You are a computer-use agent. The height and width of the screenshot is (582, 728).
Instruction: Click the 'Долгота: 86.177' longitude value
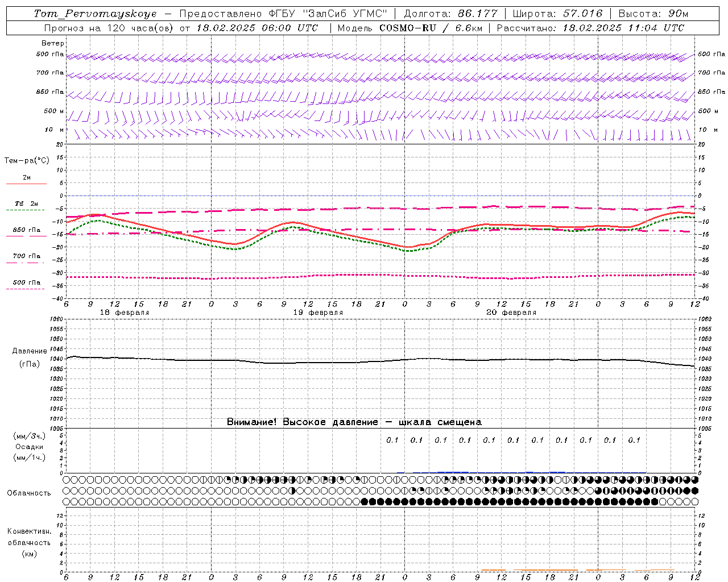click(x=450, y=14)
